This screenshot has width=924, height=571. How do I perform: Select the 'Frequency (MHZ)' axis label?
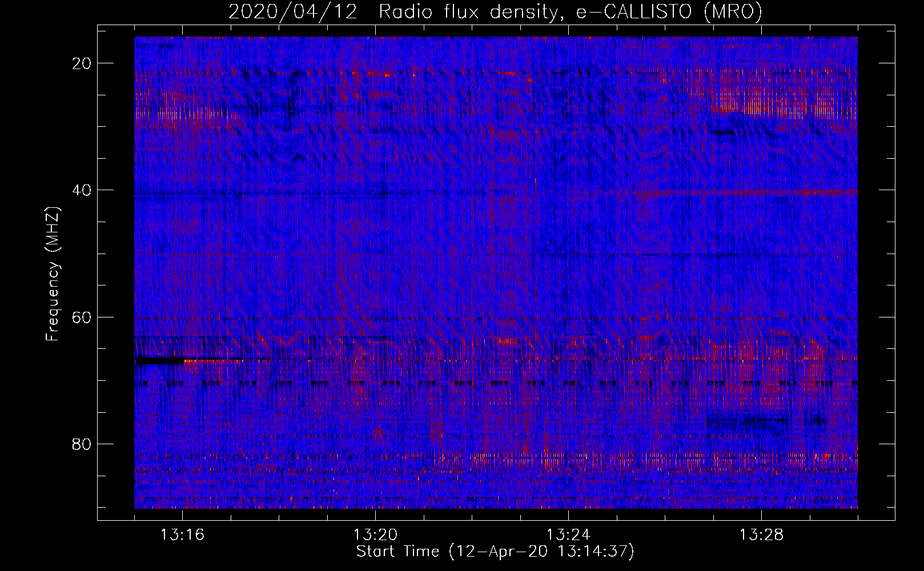pyautogui.click(x=53, y=274)
